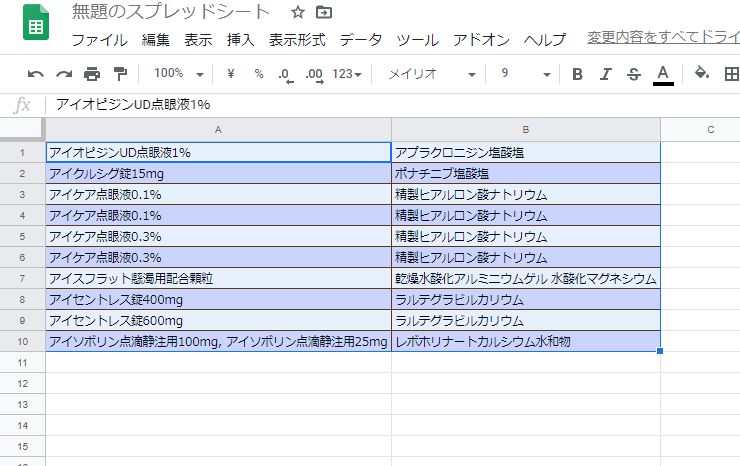Viewport: 740px width, 466px height.
Task: Toggle italic formatting
Action: [x=605, y=74]
